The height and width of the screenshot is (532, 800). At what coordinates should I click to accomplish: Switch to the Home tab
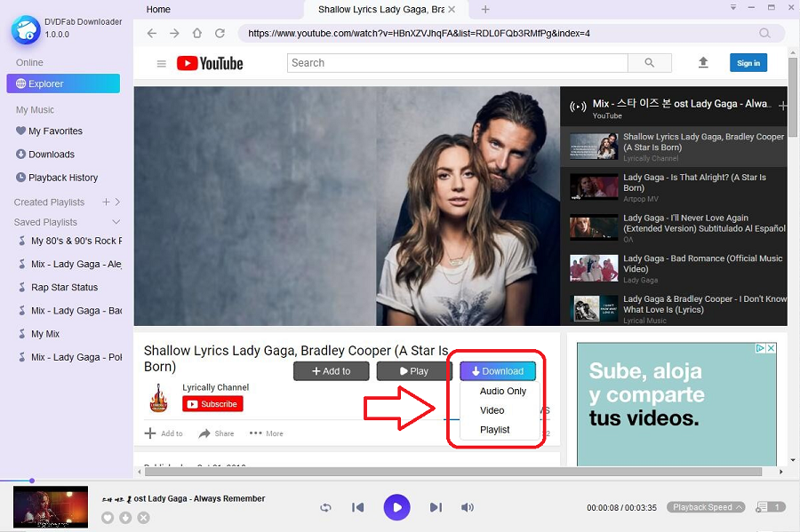158,10
